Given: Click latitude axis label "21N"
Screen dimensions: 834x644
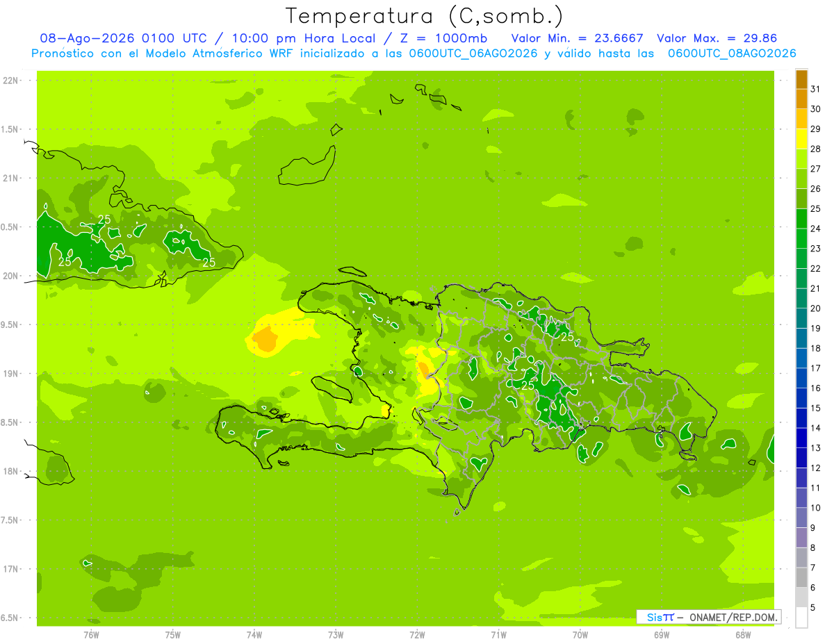Looking at the screenshot, I should click(10, 178).
